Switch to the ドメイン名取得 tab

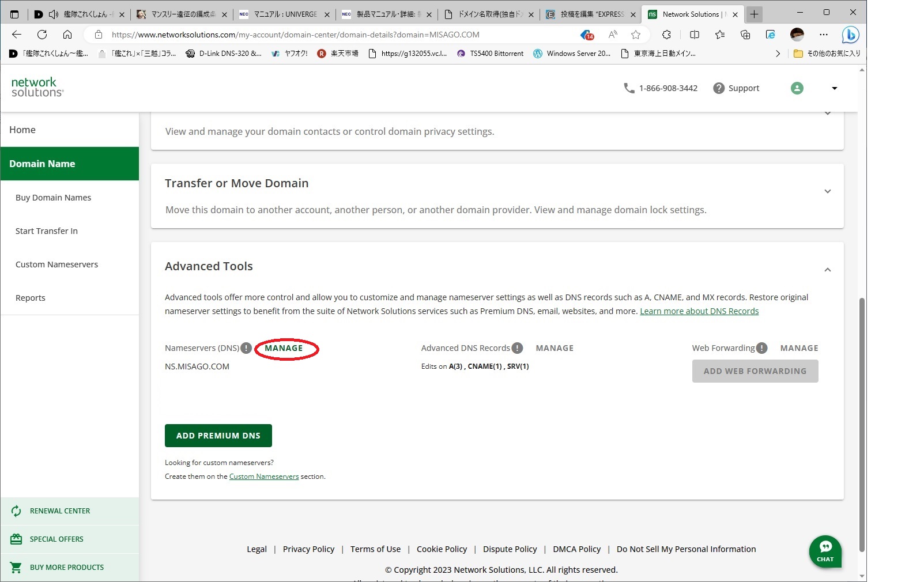coord(489,14)
